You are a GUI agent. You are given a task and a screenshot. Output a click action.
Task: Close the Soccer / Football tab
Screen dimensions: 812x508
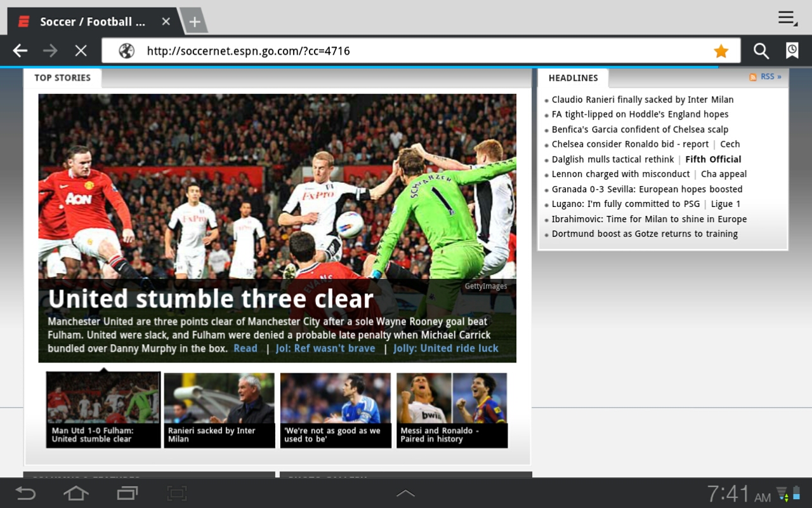coord(166,22)
